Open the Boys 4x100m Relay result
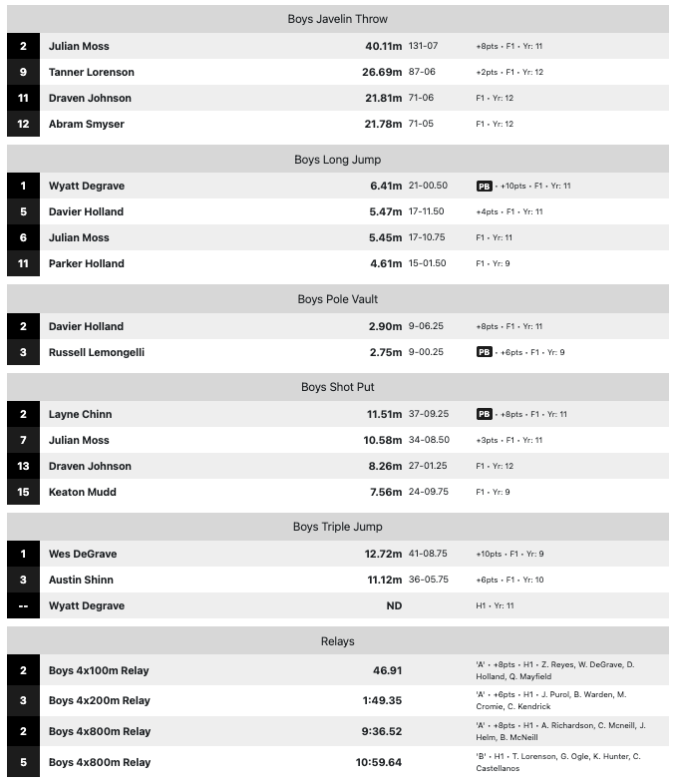Image resolution: width=676 pixels, height=784 pixels. pyautogui.click(x=99, y=670)
